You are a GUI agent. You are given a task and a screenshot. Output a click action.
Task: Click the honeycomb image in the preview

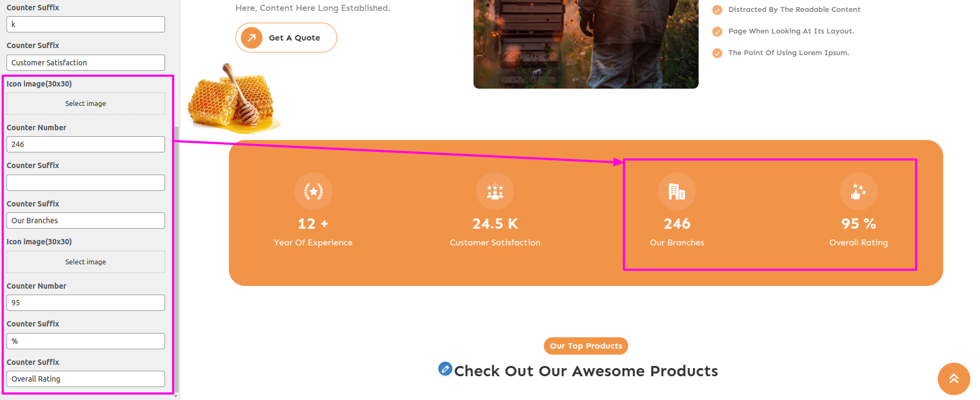tap(232, 100)
